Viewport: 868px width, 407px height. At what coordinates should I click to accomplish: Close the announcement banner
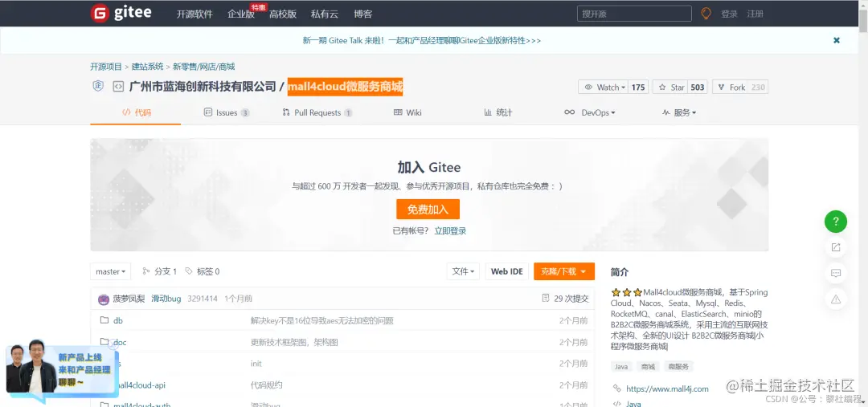[x=837, y=40]
